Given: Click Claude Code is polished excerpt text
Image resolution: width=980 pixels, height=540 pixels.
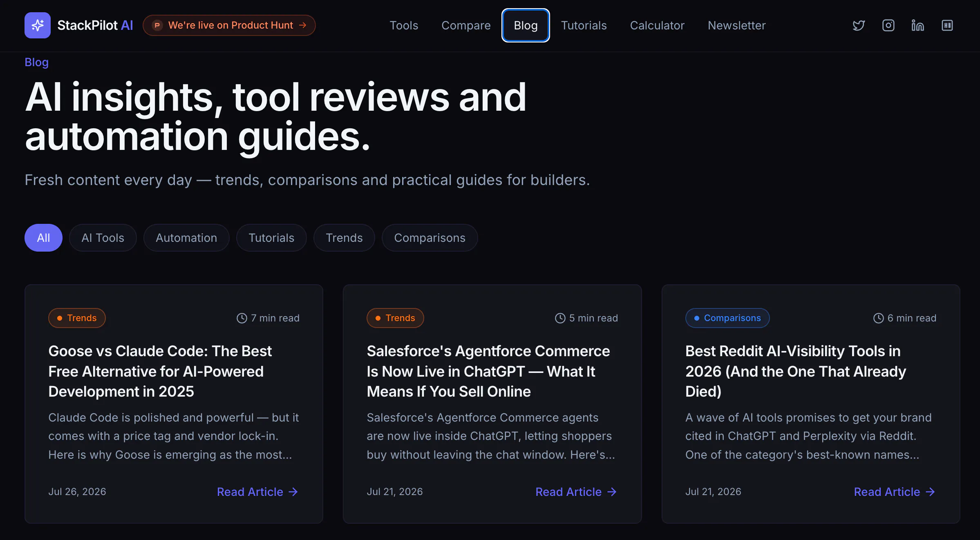Looking at the screenshot, I should [174, 436].
